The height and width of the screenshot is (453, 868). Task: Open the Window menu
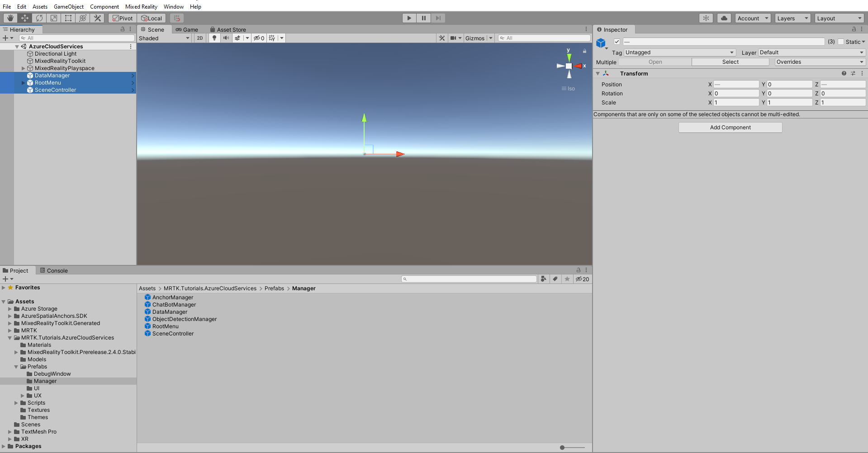[x=174, y=6]
